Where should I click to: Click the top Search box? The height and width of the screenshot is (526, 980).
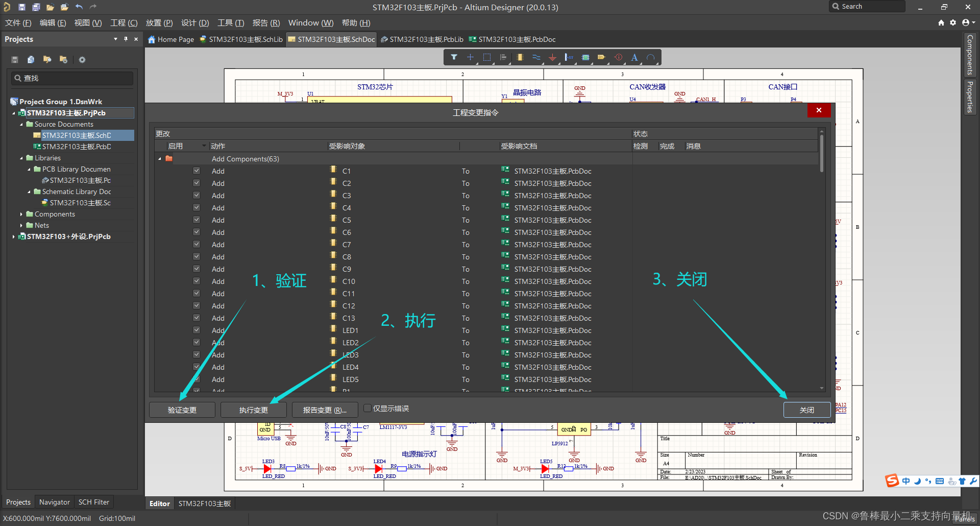[867, 7]
